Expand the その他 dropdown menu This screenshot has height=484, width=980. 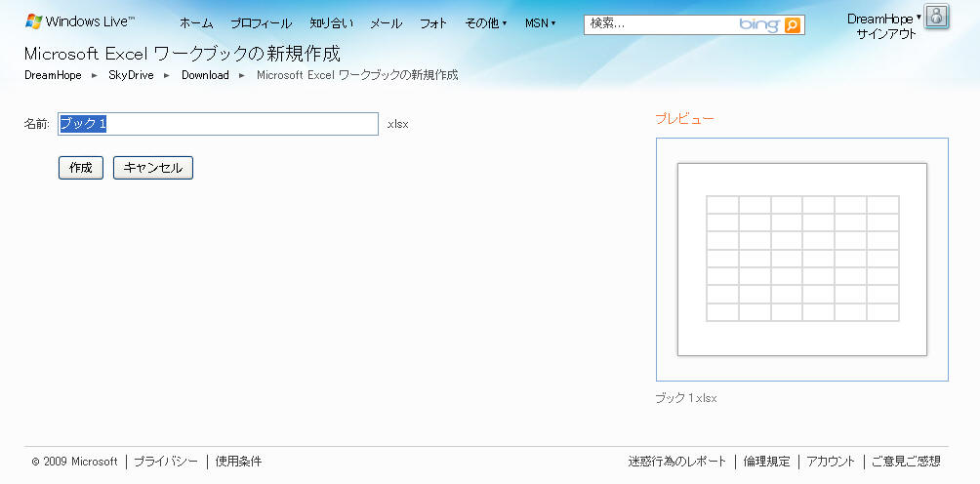coord(486,23)
